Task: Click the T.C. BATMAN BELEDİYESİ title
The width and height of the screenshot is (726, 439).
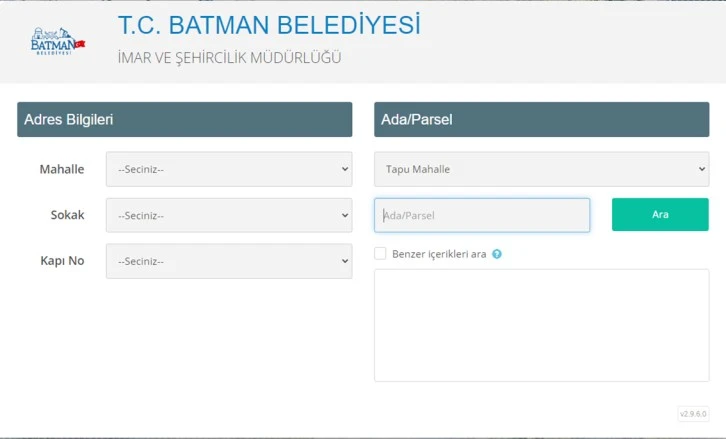Action: pyautogui.click(x=269, y=25)
